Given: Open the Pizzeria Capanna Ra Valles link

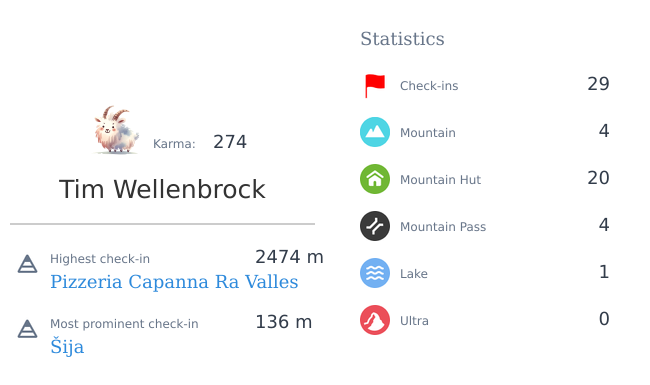Looking at the screenshot, I should [174, 282].
